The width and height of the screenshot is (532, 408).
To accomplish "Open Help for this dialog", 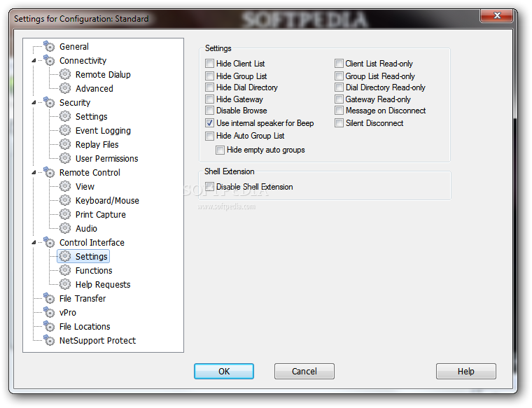I will (465, 371).
